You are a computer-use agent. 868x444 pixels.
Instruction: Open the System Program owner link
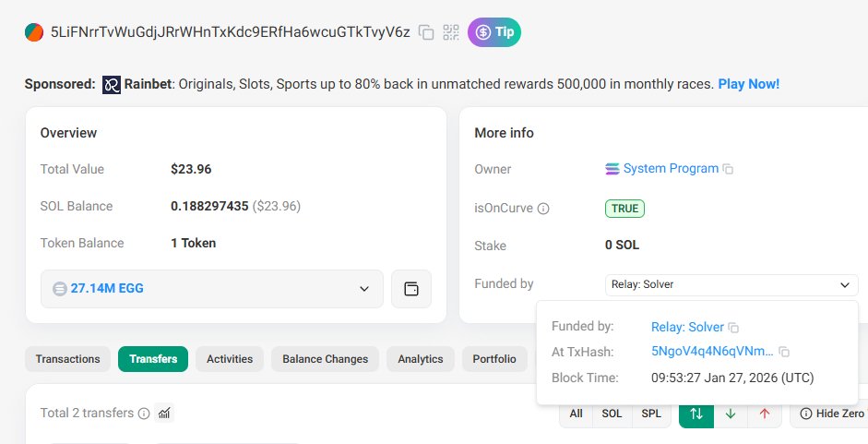click(671, 169)
